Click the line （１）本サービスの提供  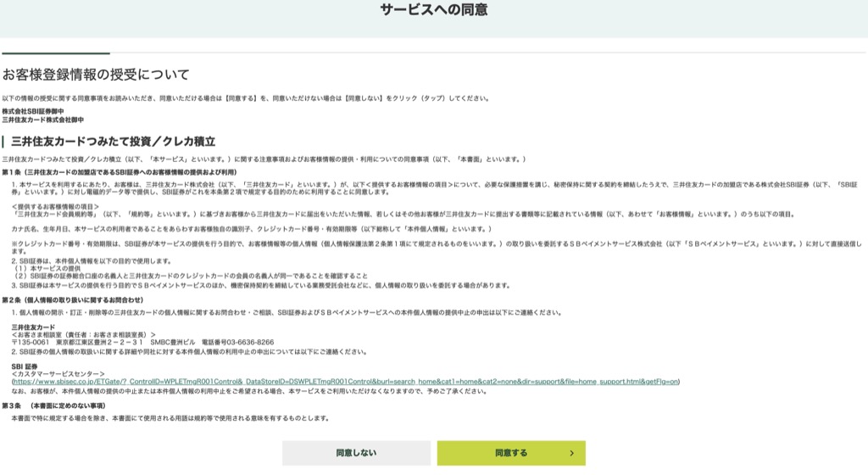[47, 269]
